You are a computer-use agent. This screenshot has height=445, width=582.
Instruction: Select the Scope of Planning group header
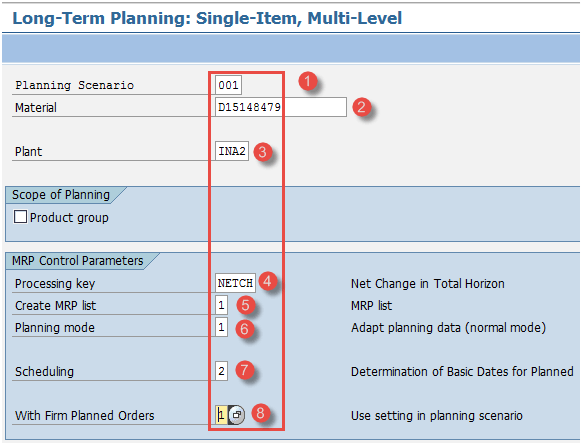click(61, 195)
